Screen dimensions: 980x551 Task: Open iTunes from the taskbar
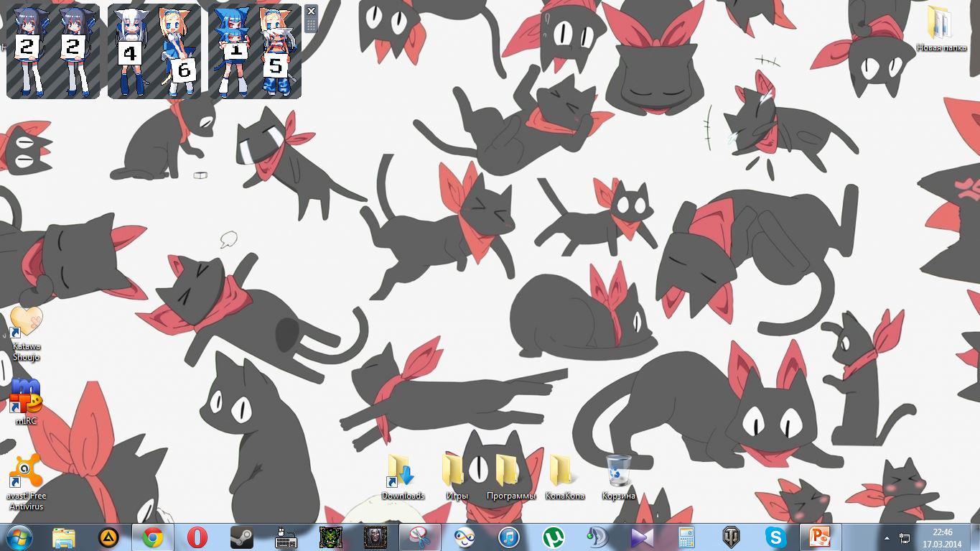tap(508, 537)
